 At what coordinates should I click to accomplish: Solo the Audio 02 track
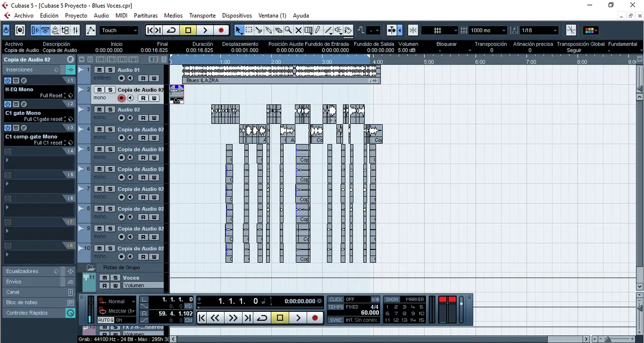tap(110, 109)
